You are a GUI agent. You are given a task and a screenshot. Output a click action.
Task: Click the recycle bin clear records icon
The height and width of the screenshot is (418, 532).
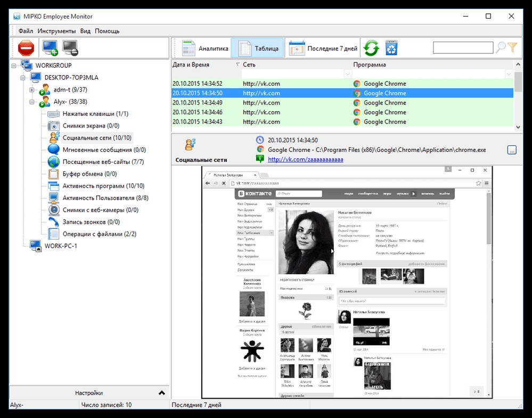pos(391,48)
